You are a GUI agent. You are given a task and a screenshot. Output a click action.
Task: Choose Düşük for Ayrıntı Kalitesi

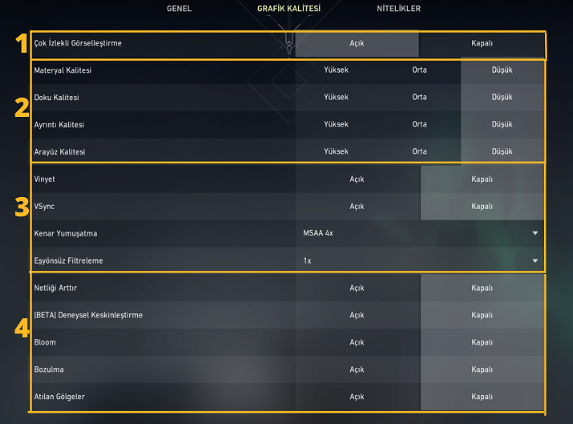point(502,124)
